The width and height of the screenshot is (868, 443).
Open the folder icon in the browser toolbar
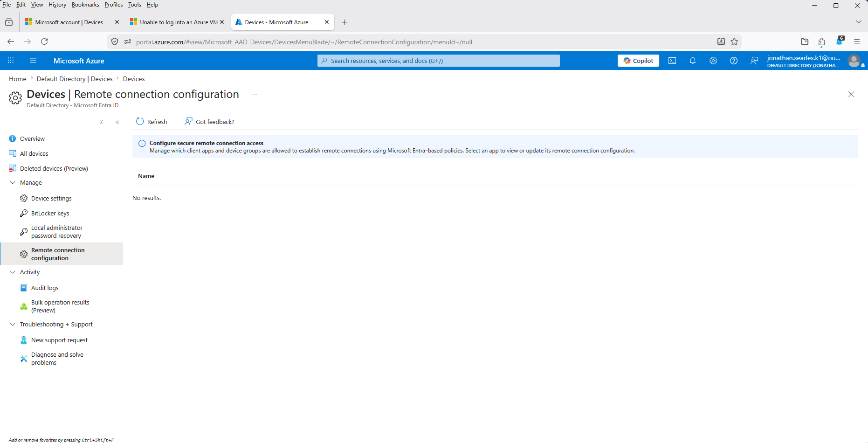point(805,42)
